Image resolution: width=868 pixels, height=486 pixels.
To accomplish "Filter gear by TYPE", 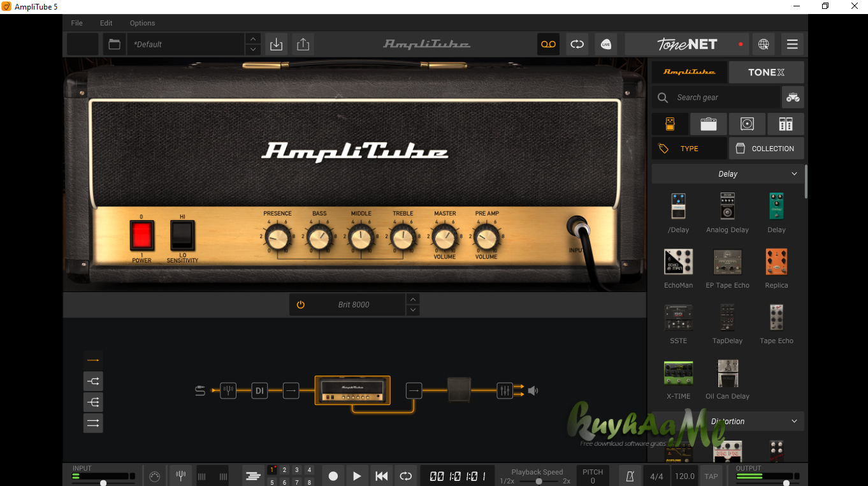I will 689,149.
